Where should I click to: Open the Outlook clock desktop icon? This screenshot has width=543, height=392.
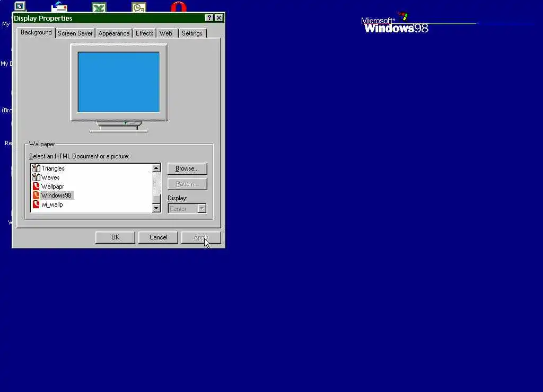tap(139, 7)
